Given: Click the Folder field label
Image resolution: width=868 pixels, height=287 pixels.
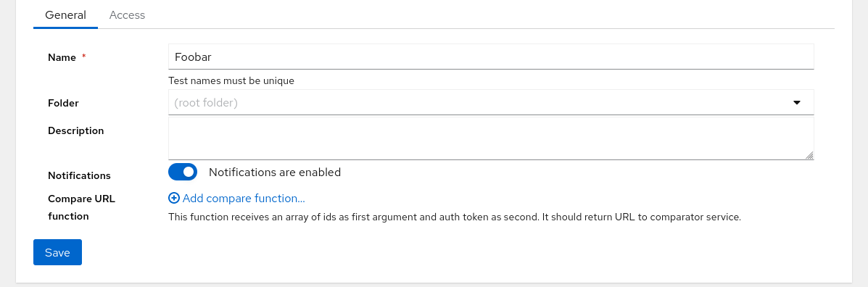Looking at the screenshot, I should coord(63,103).
